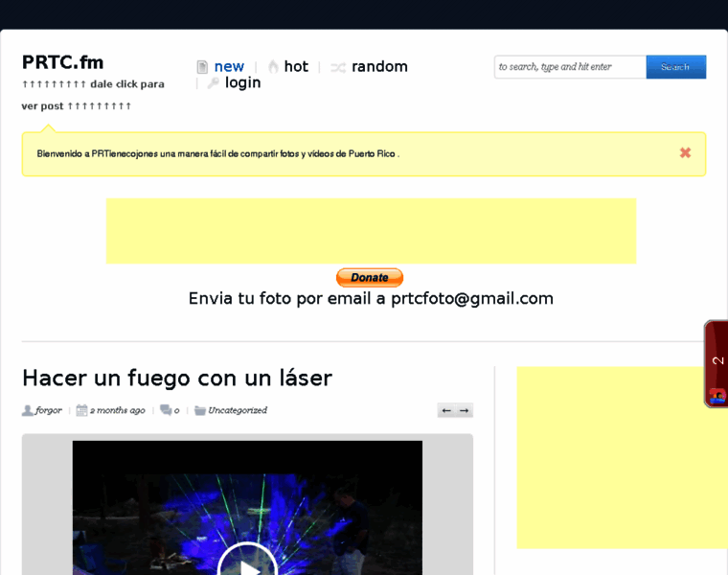Viewport: 728px width, 575px height.
Task: Click the 2 months ago date text
Action: 118,410
